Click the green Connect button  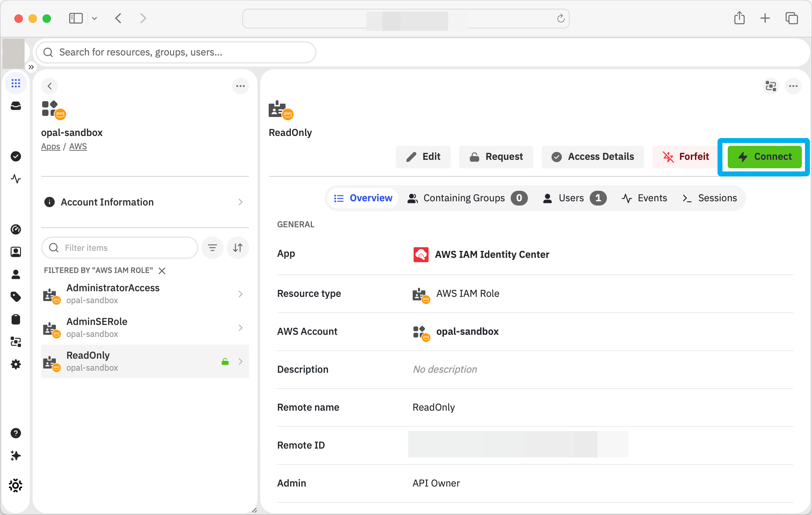point(765,157)
